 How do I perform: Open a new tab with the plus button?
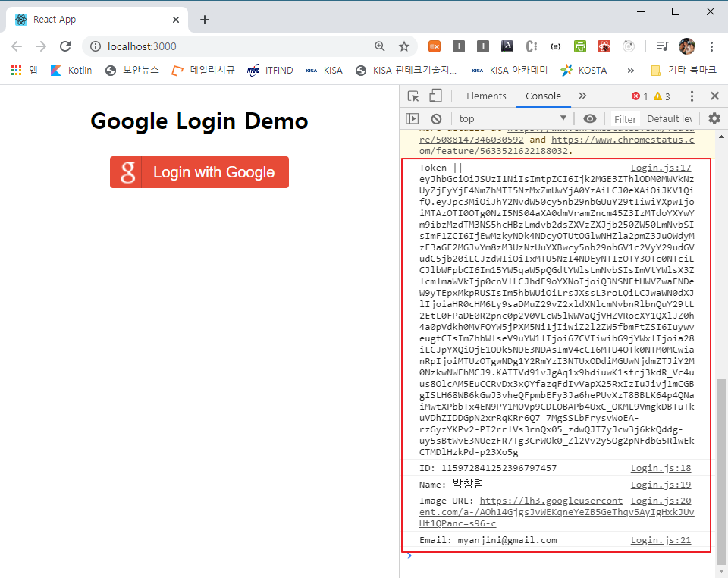click(x=204, y=20)
